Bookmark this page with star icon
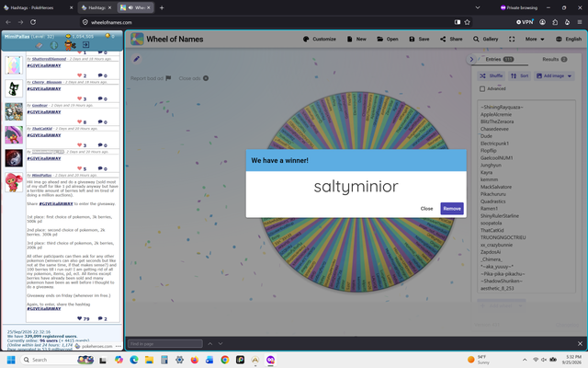The height and width of the screenshot is (368, 588). click(467, 22)
